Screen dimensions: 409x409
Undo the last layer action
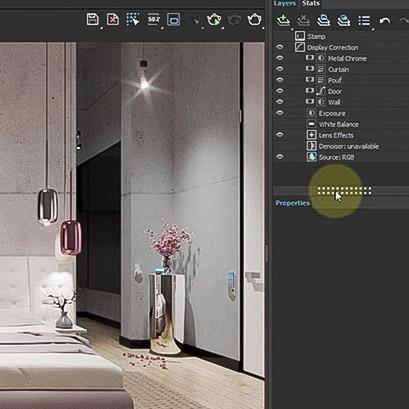click(385, 21)
